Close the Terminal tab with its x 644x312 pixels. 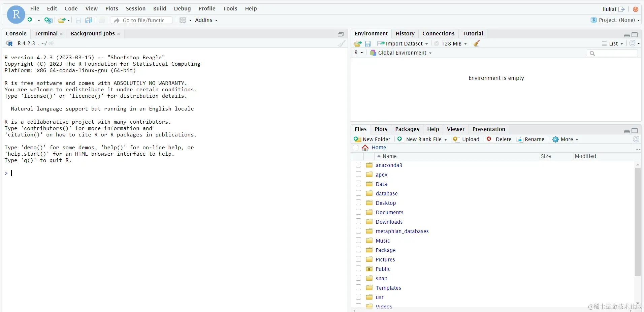pyautogui.click(x=61, y=34)
